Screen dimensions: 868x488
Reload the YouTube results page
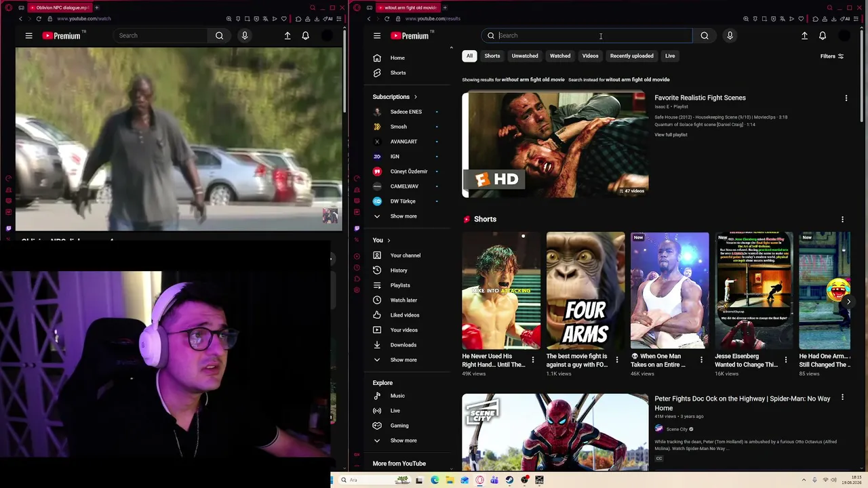point(387,19)
